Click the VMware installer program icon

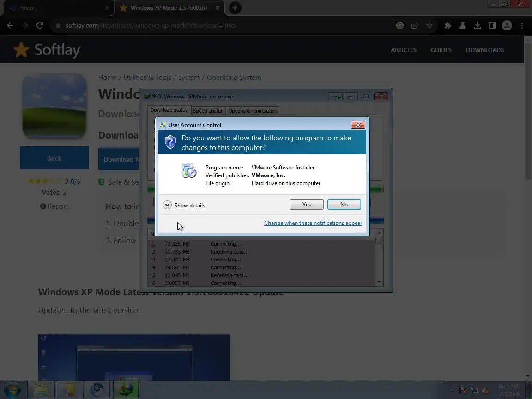pyautogui.click(x=189, y=171)
